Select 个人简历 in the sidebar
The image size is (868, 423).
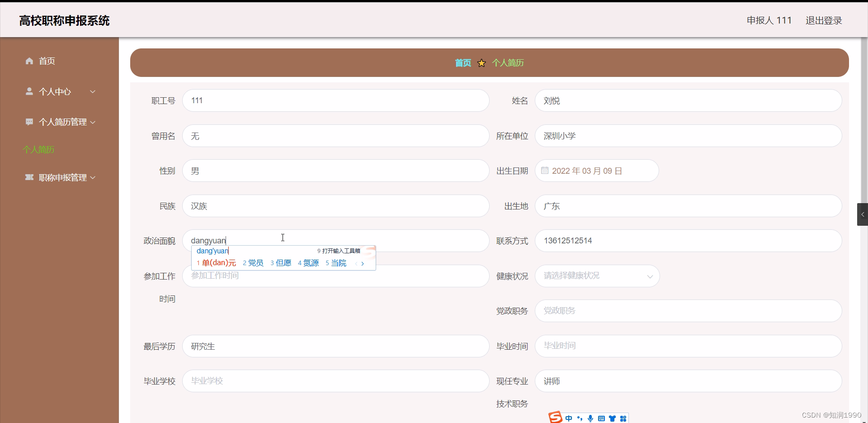38,150
